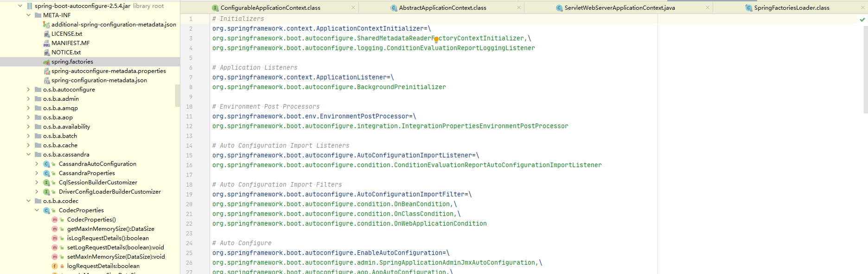The image size is (868, 274).
Task: Click the MANIFEST.MF file icon
Action: click(46, 43)
